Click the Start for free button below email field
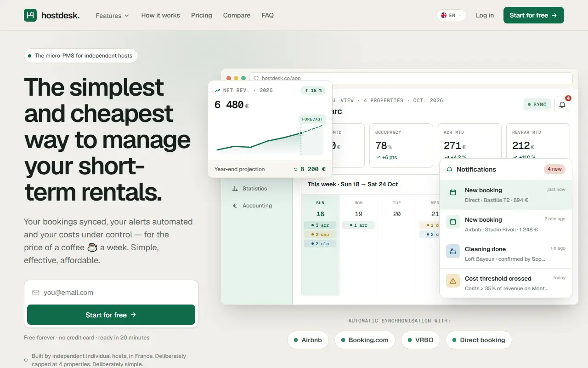The height and width of the screenshot is (368, 588). tap(111, 315)
